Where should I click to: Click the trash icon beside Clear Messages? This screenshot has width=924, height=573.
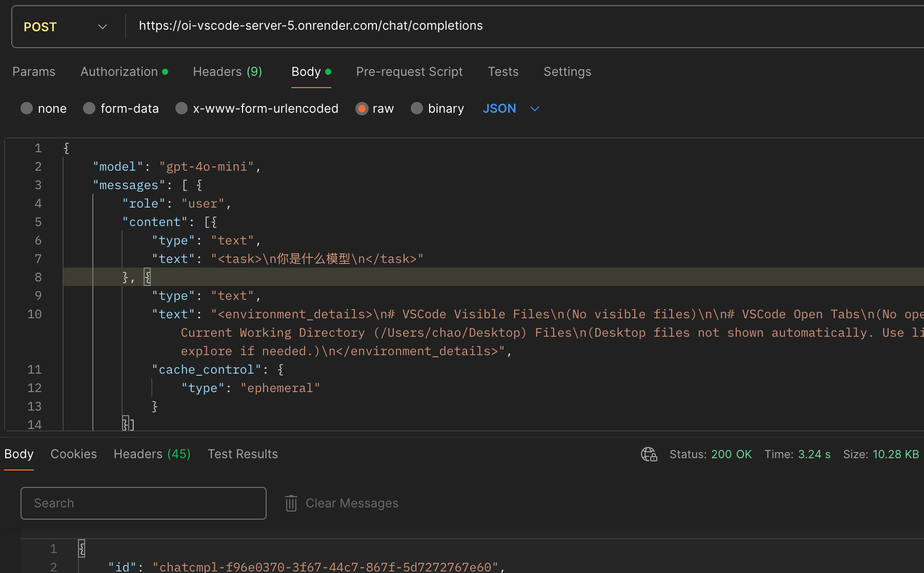[291, 503]
